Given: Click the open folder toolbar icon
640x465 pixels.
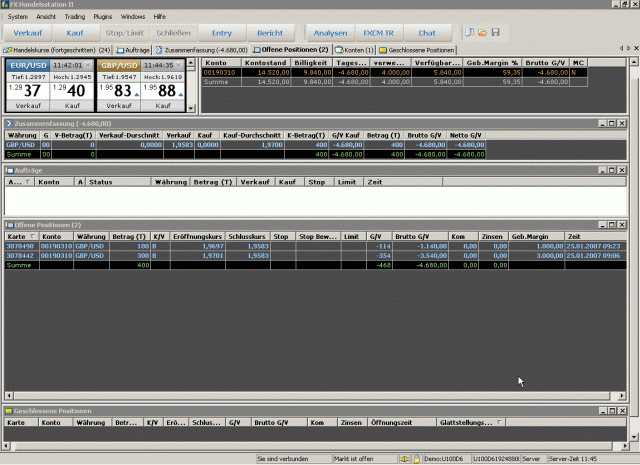Looking at the screenshot, I should [482, 33].
